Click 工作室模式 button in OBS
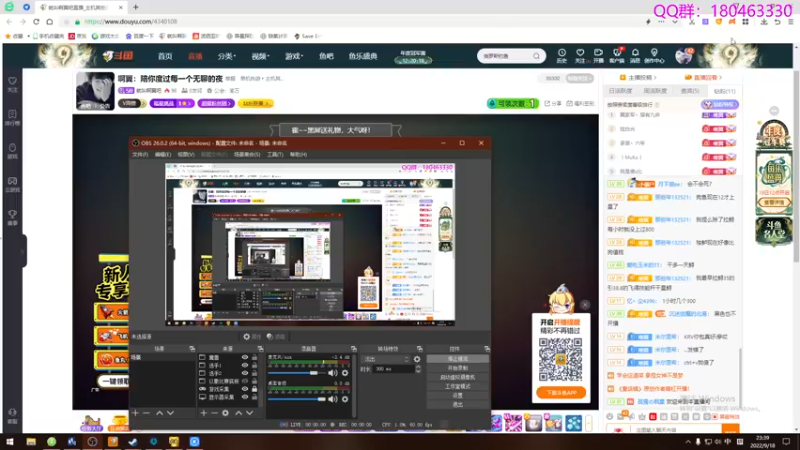The height and width of the screenshot is (450, 800). 458,387
